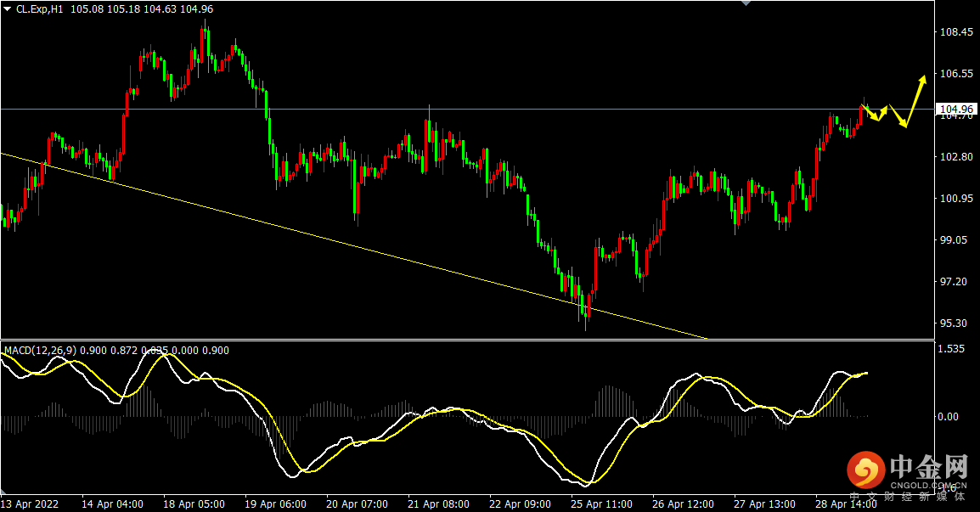Viewport: 980px width, 512px height.
Task: Click the 25 Apr 11:00 time axis label
Action: [601, 504]
